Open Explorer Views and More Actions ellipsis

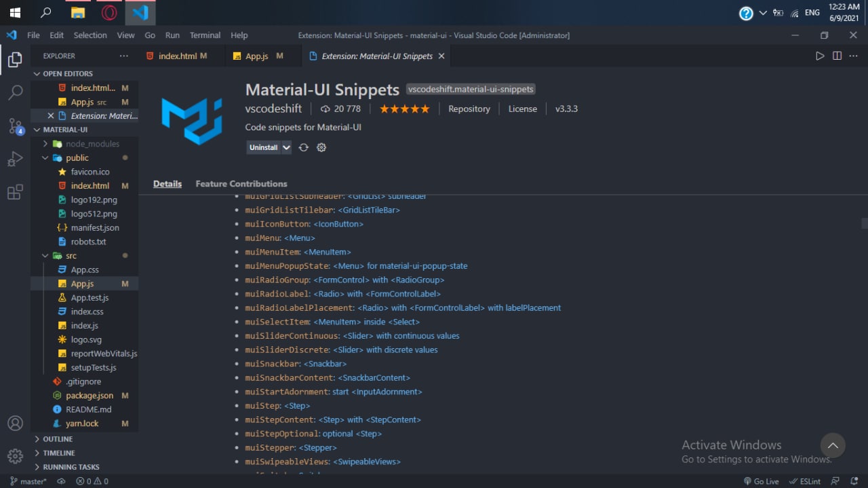[x=123, y=56]
